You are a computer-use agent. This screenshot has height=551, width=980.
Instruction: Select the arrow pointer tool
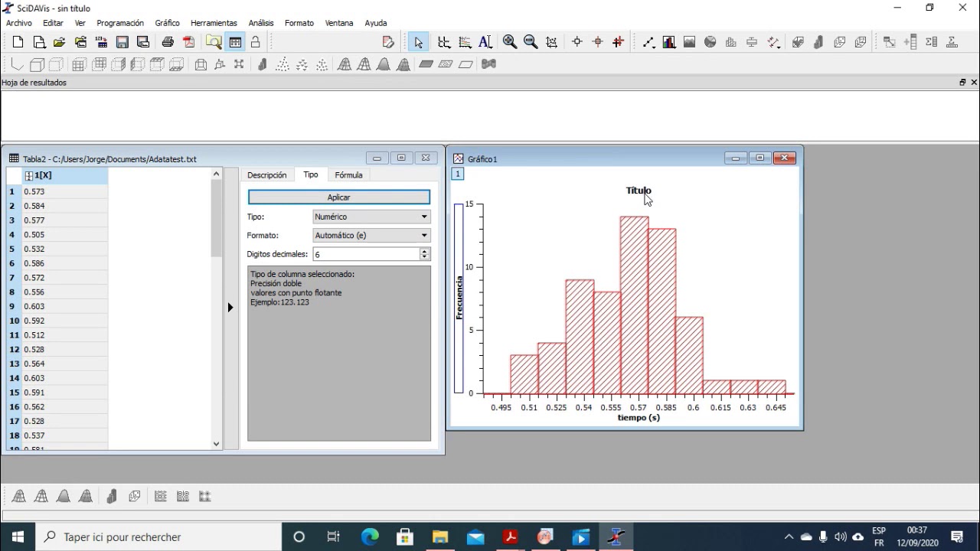418,42
